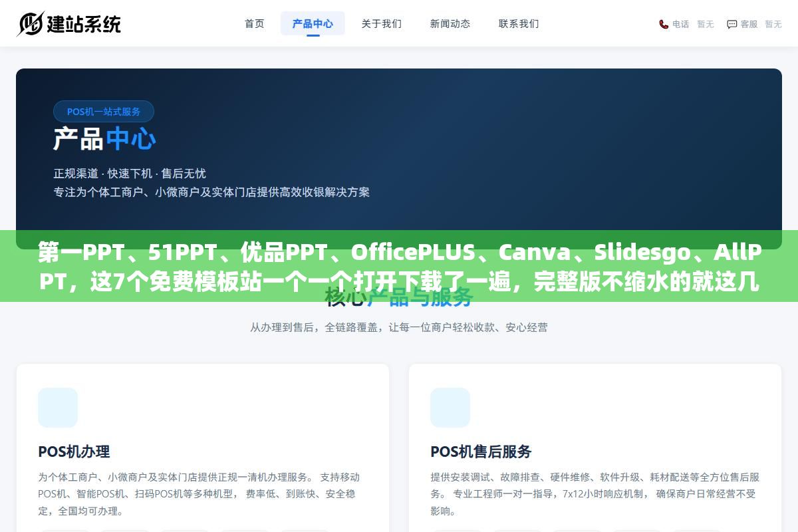
Task: Open the POS机办理 card title
Action: pos(74,452)
